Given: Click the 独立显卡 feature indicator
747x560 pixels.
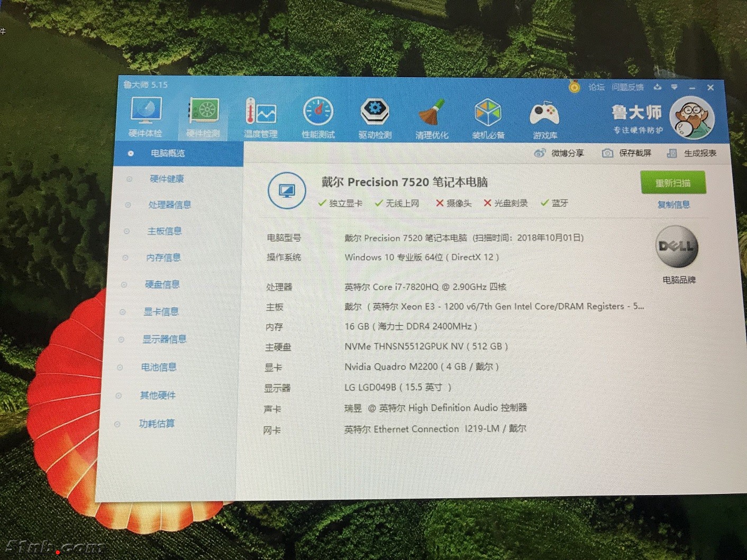Looking at the screenshot, I should pyautogui.click(x=340, y=203).
